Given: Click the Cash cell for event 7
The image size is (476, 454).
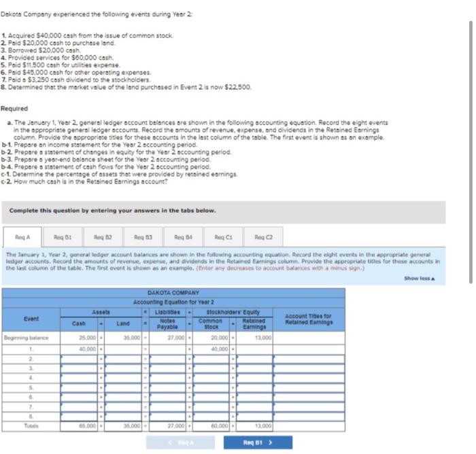Looking at the screenshot, I should coord(79,407).
